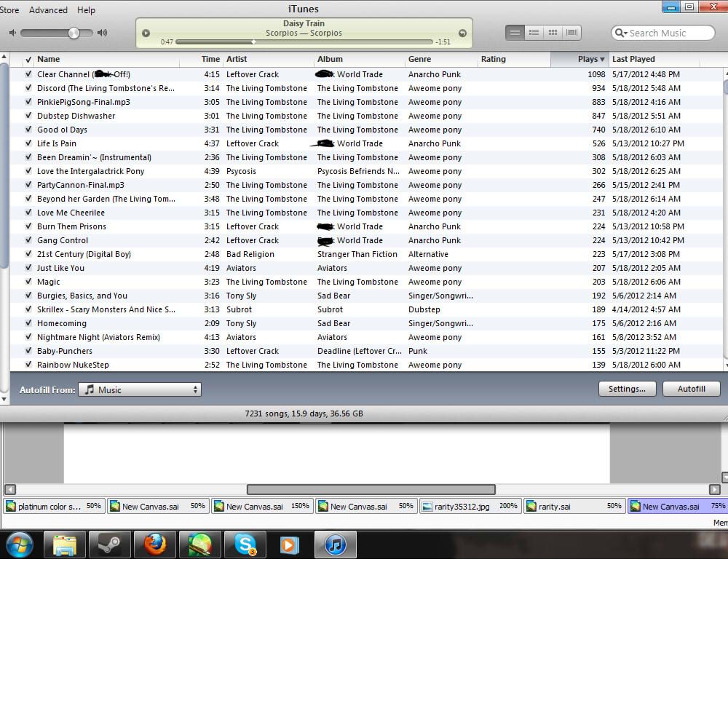Click the checkmark column header

(28, 60)
